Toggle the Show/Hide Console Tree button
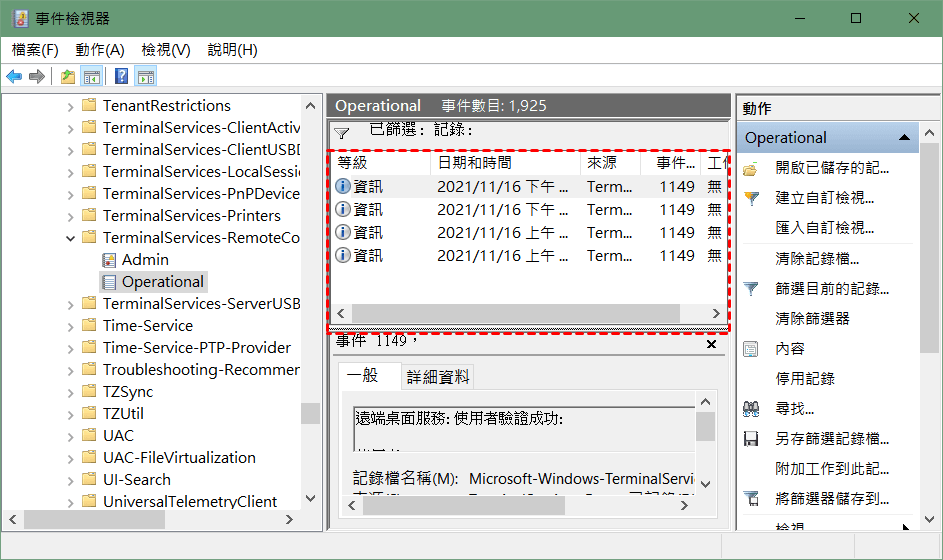Image resolution: width=943 pixels, height=560 pixels. [x=91, y=77]
